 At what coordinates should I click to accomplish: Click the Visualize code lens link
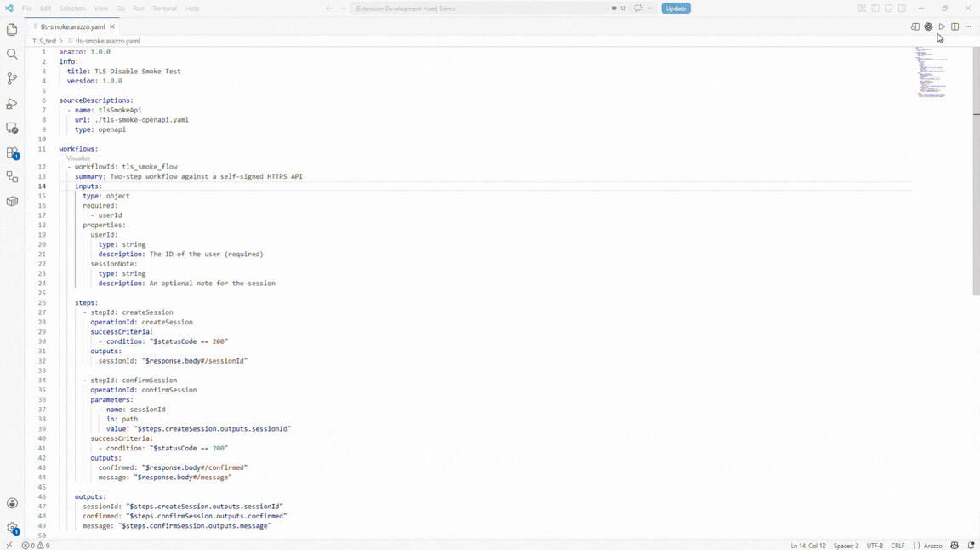pos(79,158)
